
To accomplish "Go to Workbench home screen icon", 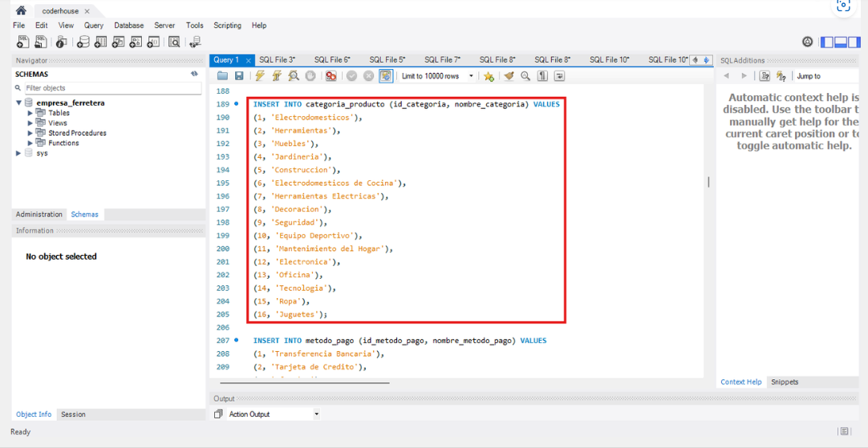I will pyautogui.click(x=21, y=10).
